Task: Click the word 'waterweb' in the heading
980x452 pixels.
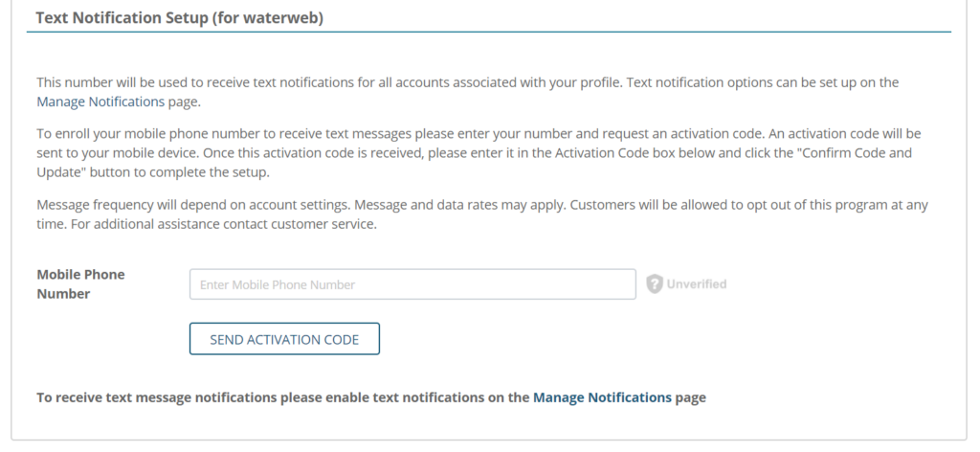Action: tap(291, 18)
